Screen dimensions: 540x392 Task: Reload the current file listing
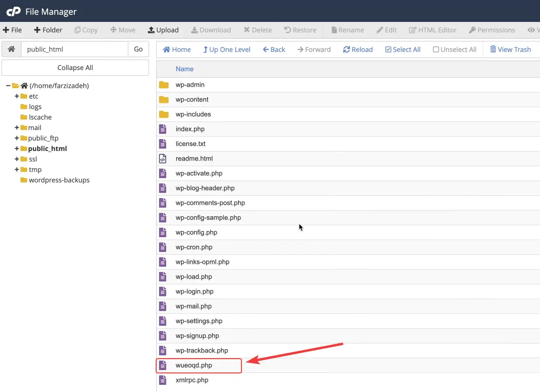click(358, 49)
